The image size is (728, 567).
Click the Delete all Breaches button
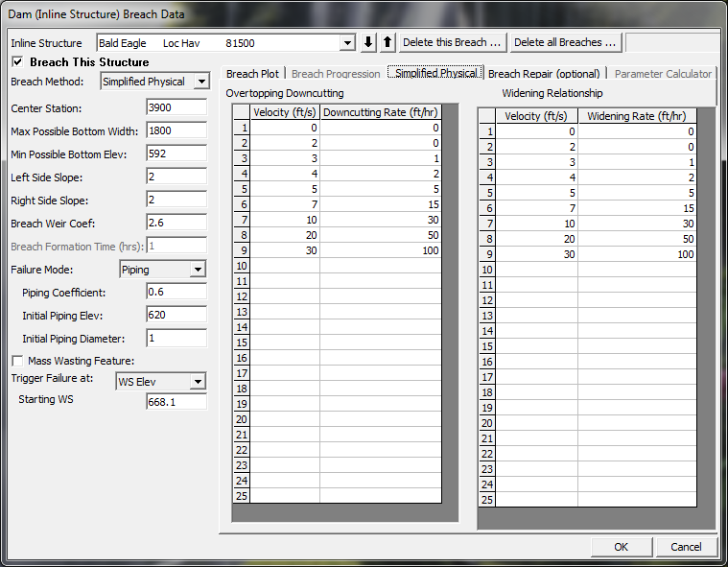565,43
